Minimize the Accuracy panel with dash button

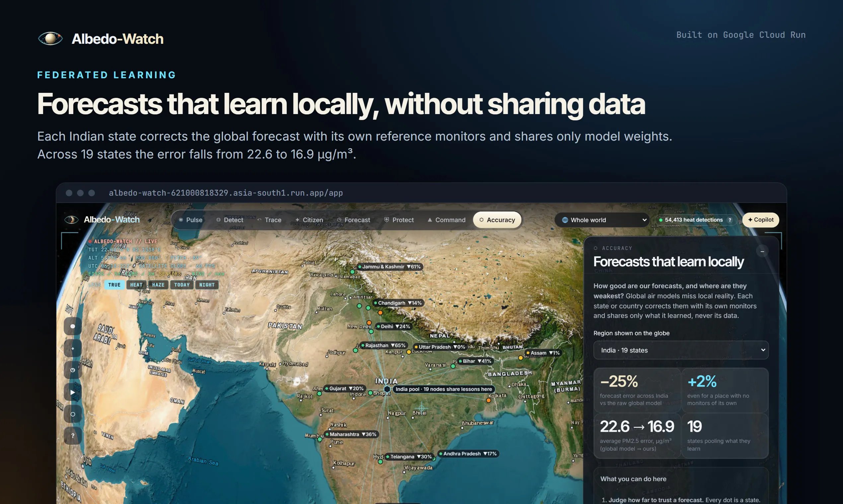tap(762, 252)
